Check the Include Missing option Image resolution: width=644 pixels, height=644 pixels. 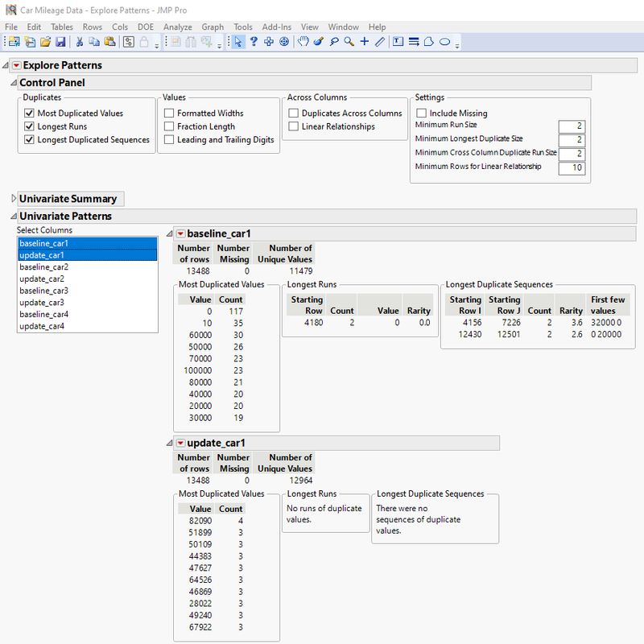(421, 114)
